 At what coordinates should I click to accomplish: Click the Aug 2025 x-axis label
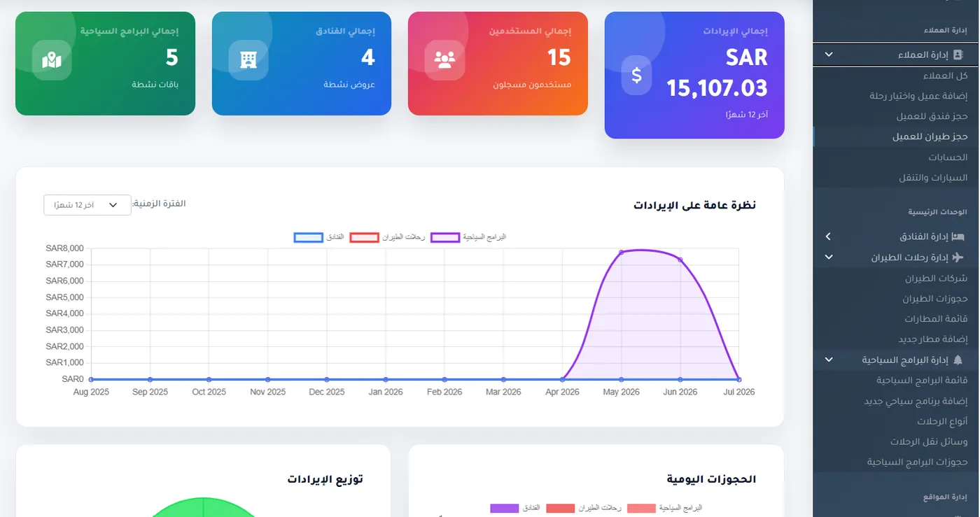tap(91, 392)
